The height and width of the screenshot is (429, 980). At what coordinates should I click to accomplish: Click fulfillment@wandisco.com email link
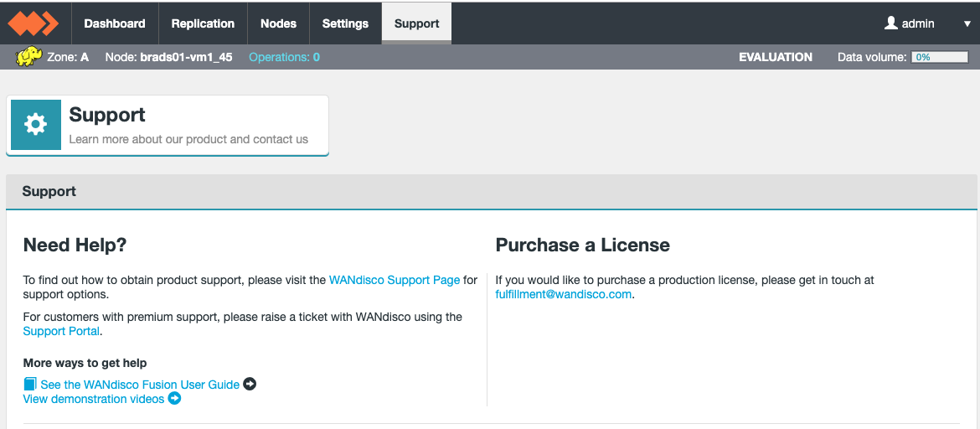(x=564, y=294)
